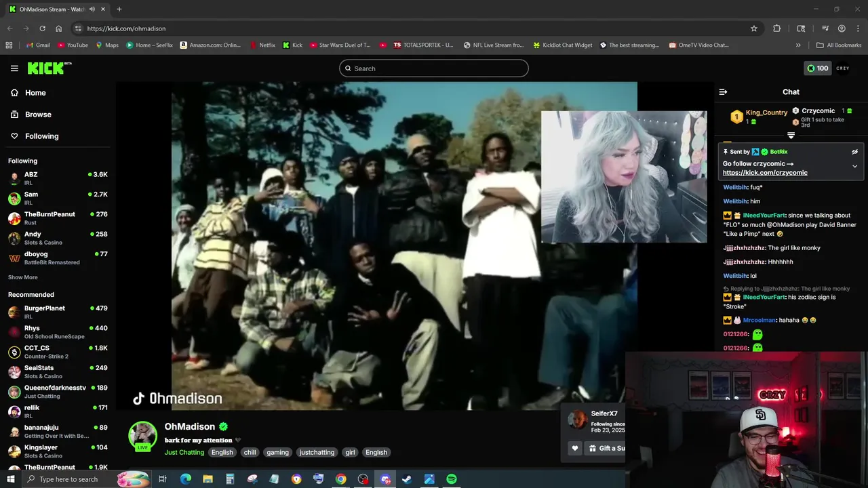Open YouTube bookmark
This screenshot has width=868, height=488.
pos(73,45)
